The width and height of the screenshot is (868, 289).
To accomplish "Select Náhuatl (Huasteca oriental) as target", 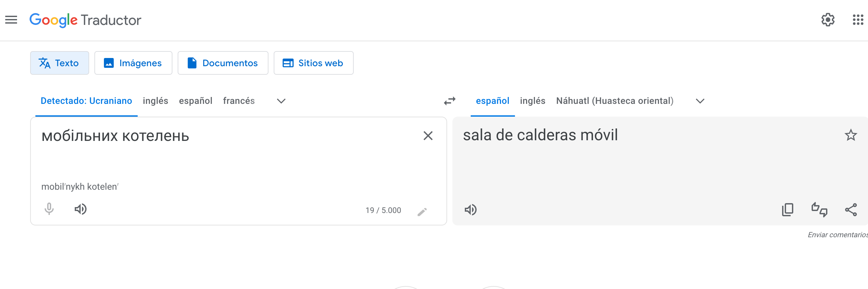I will (615, 101).
